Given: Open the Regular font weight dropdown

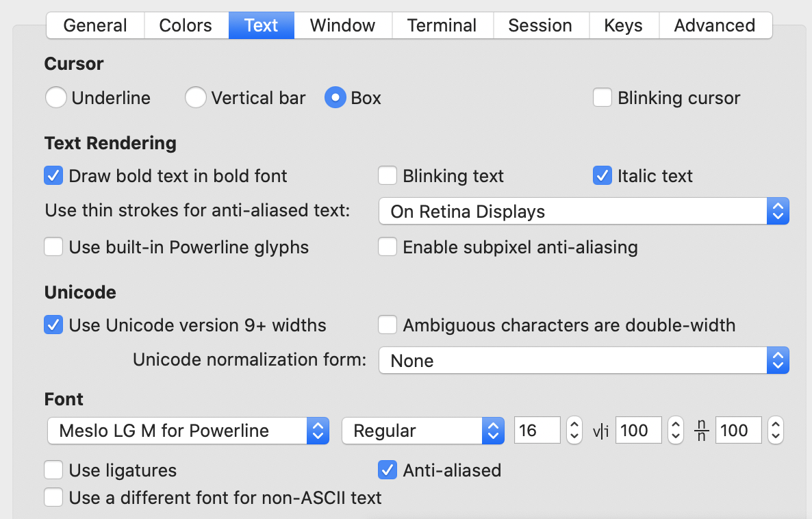Looking at the screenshot, I should pos(492,430).
